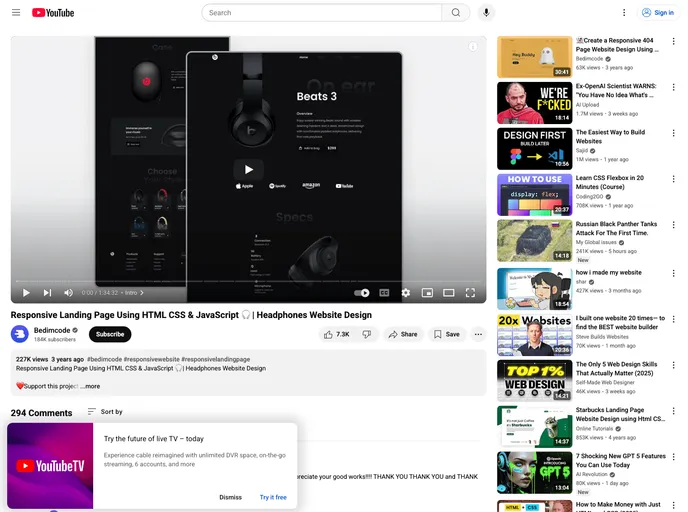This screenshot has width=688, height=512.
Task: Open options for 'I built one website 20 times'
Action: pyautogui.click(x=674, y=319)
